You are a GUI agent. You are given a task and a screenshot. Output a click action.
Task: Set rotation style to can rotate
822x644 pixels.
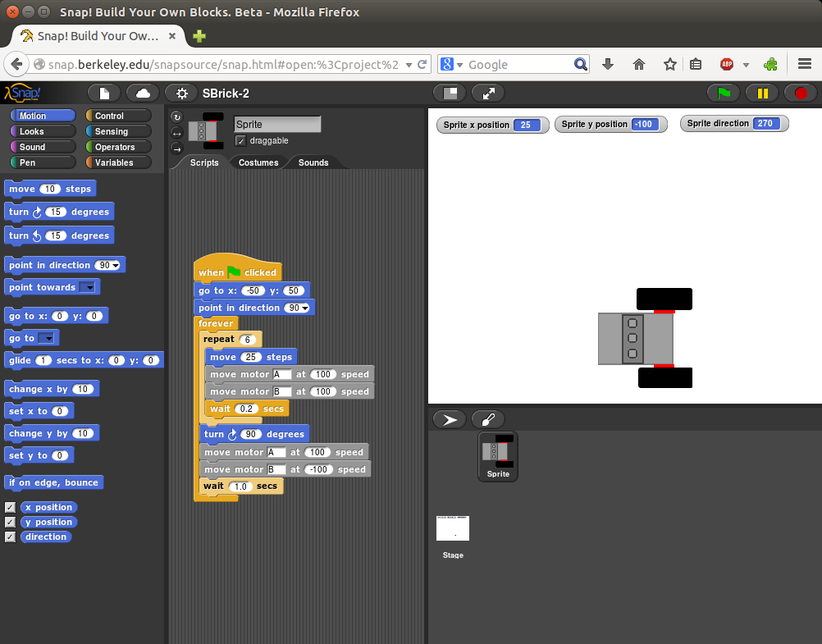176,117
